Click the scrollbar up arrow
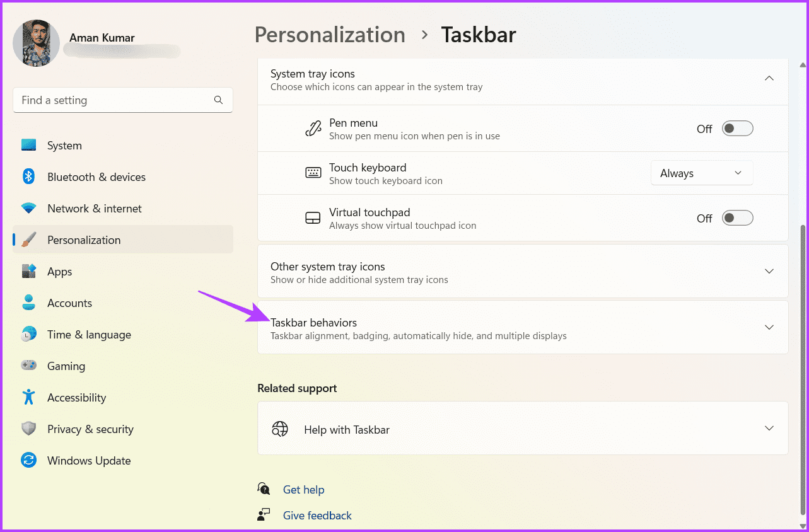This screenshot has height=532, width=809. pos(803,65)
